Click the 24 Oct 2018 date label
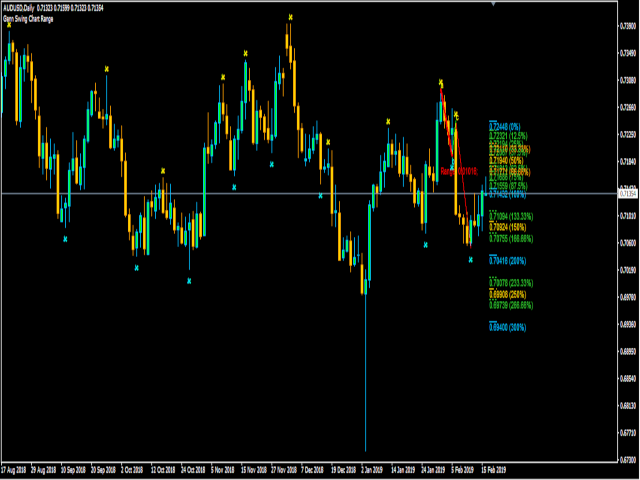The height and width of the screenshot is (480, 640). pos(193,470)
